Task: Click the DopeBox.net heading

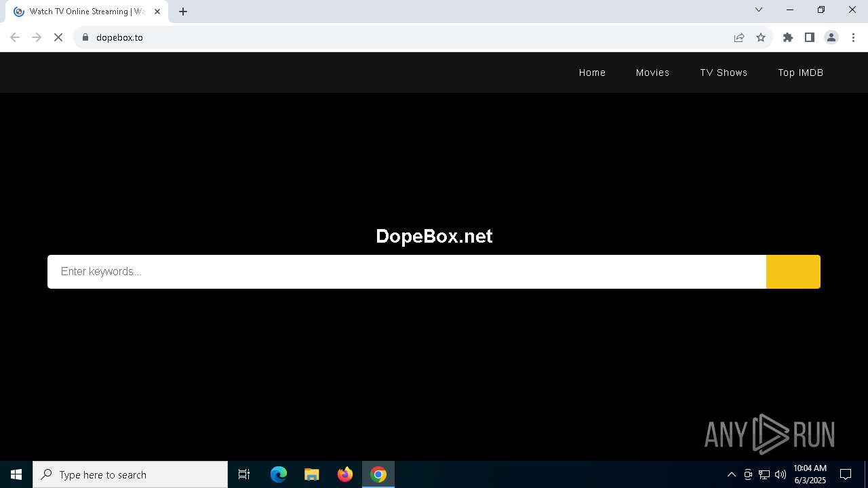Action: 434,236
